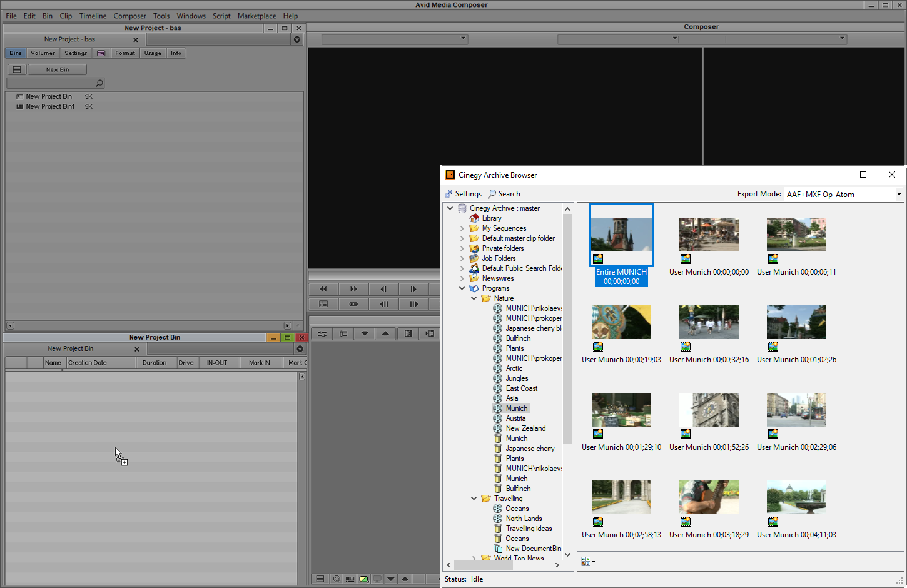Open the project window fast menu dropdown arrow
This screenshot has height=588, width=907.
coord(297,39)
